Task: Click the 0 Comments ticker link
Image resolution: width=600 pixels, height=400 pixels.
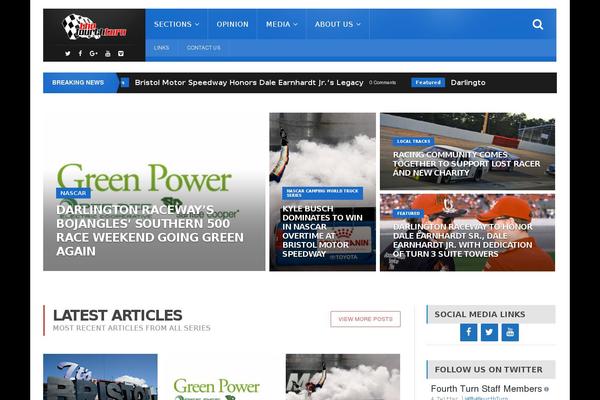Action: click(382, 82)
